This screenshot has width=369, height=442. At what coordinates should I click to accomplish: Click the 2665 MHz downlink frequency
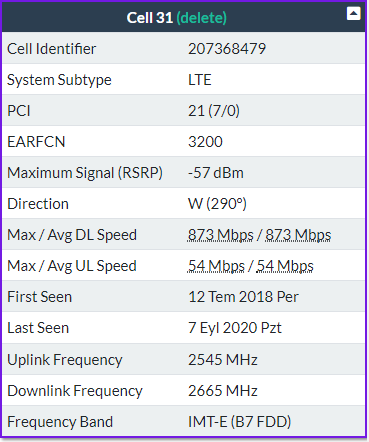point(223,391)
